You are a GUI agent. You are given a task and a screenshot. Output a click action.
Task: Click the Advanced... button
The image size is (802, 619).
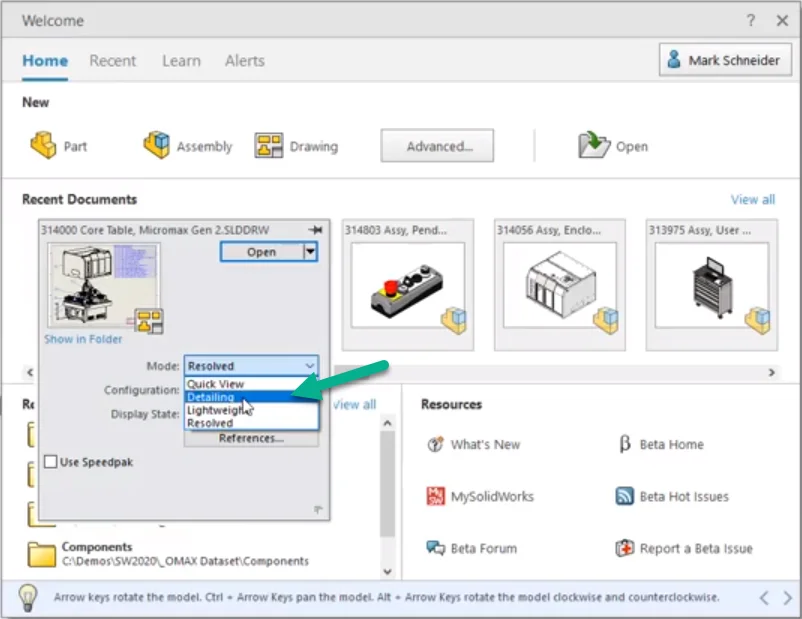click(438, 146)
